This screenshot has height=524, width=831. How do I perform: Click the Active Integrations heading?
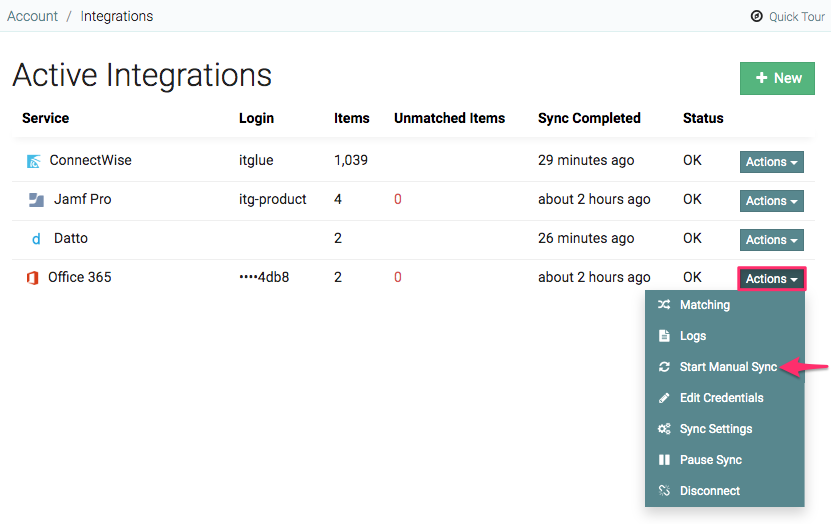click(x=142, y=75)
